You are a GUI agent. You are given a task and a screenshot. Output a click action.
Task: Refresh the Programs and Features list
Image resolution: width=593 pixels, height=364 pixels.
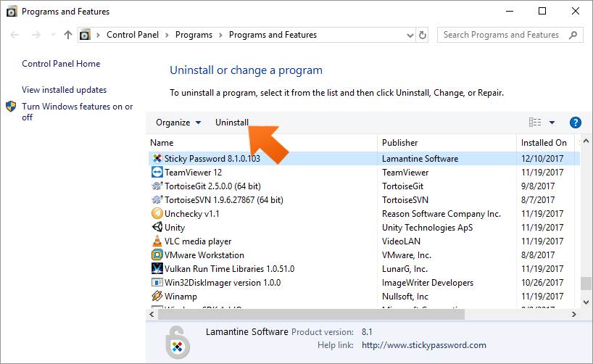pyautogui.click(x=423, y=36)
